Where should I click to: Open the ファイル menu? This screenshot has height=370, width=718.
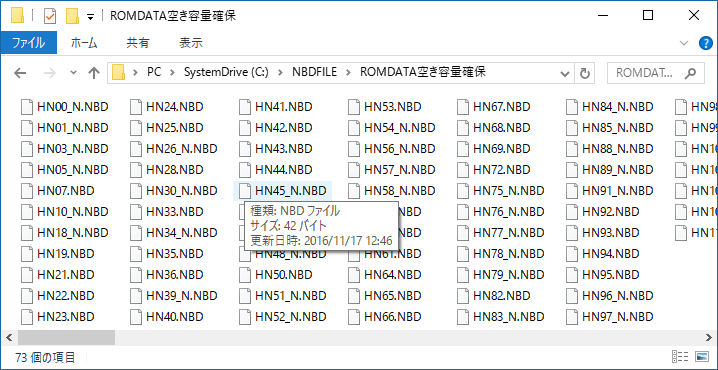(29, 43)
